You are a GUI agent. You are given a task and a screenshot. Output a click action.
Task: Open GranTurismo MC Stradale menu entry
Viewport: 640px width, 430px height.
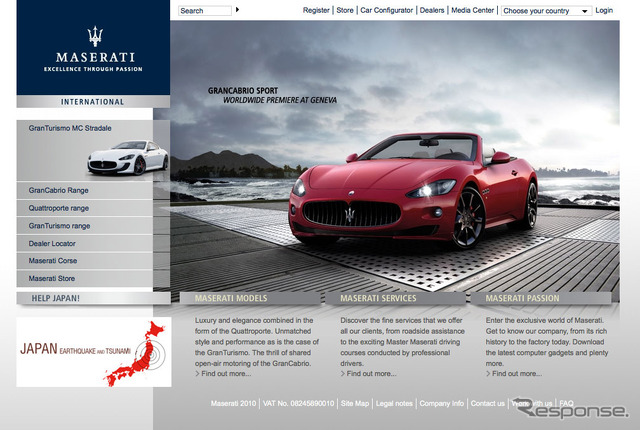[x=70, y=128]
